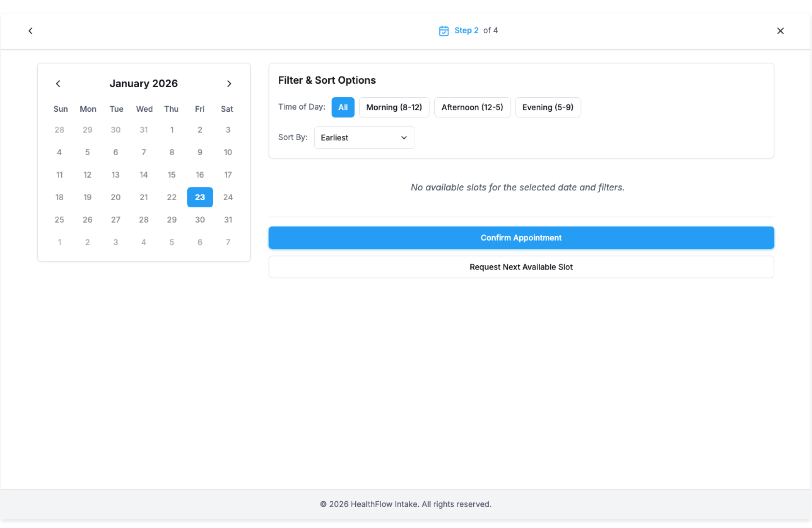Pick Saturday January 31
This screenshot has width=812, height=528.
pos(228,220)
